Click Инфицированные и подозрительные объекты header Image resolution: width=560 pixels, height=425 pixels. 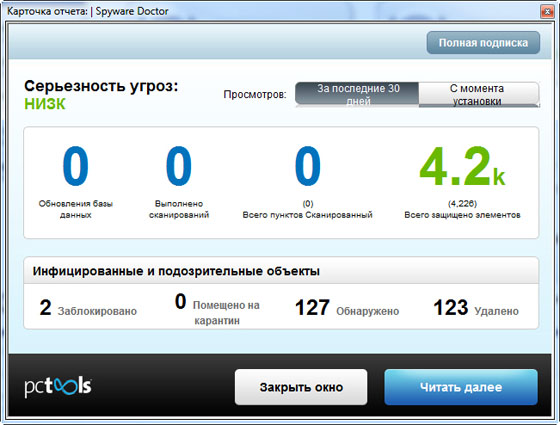pyautogui.click(x=176, y=271)
